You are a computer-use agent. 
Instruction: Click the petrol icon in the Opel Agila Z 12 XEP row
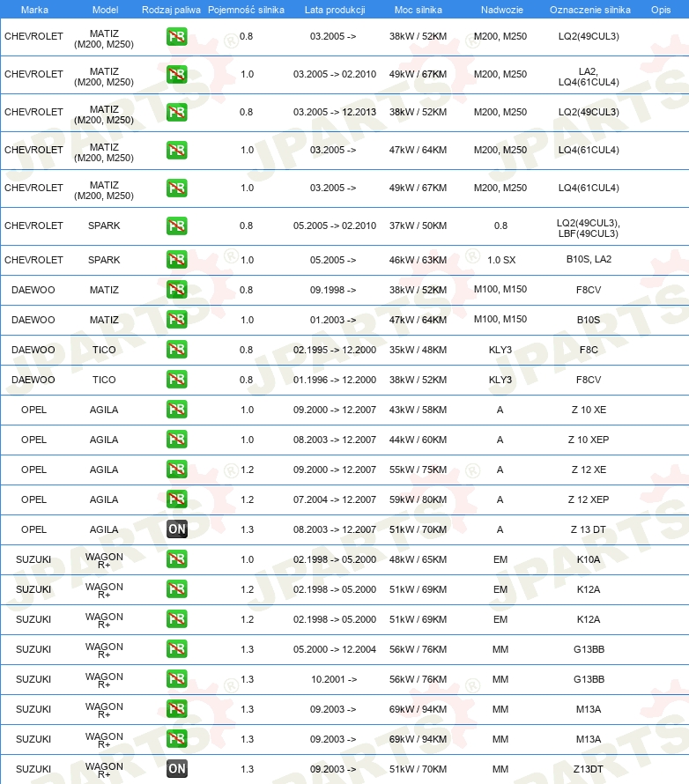coord(177,499)
